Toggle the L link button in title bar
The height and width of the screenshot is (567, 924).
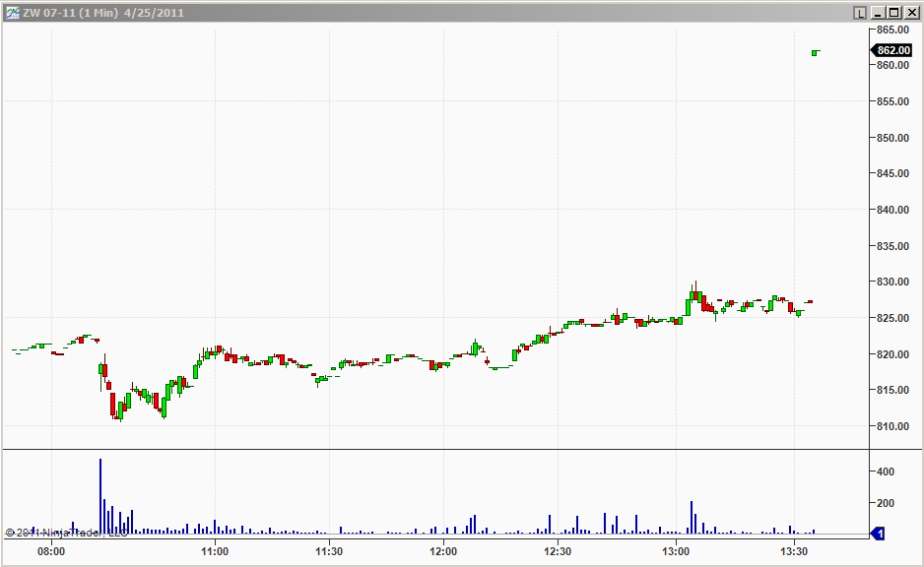(860, 13)
